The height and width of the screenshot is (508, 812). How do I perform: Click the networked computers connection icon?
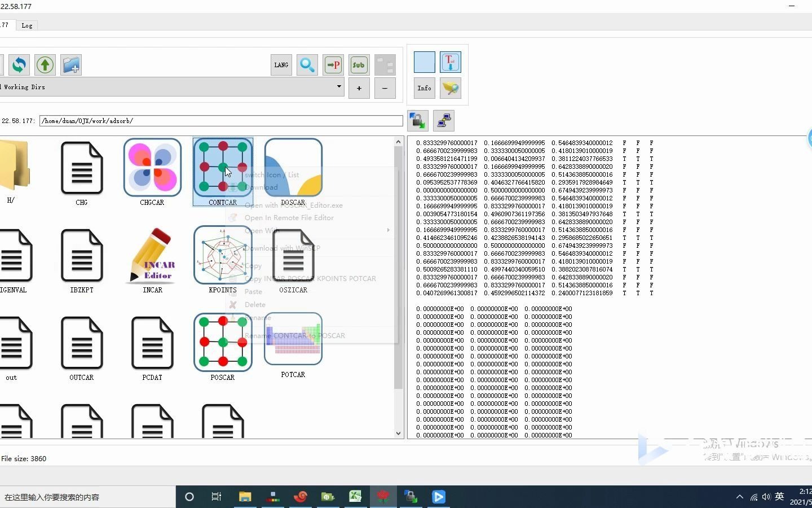pyautogui.click(x=444, y=120)
